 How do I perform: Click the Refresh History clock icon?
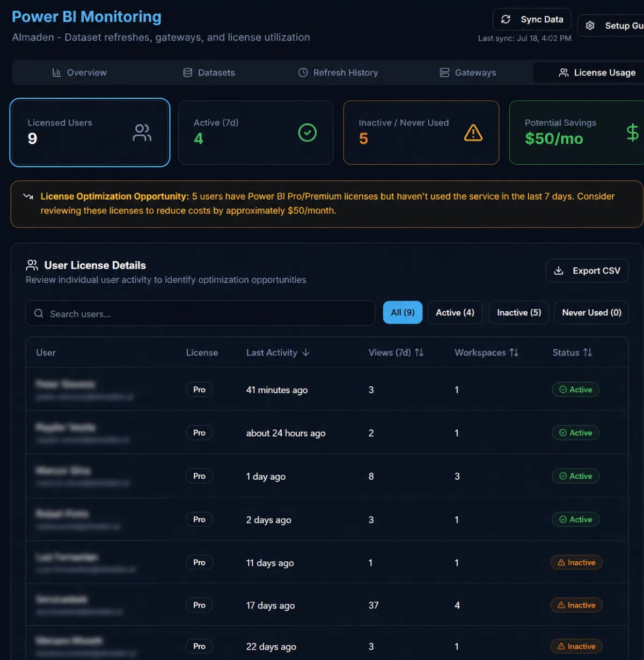coord(303,72)
